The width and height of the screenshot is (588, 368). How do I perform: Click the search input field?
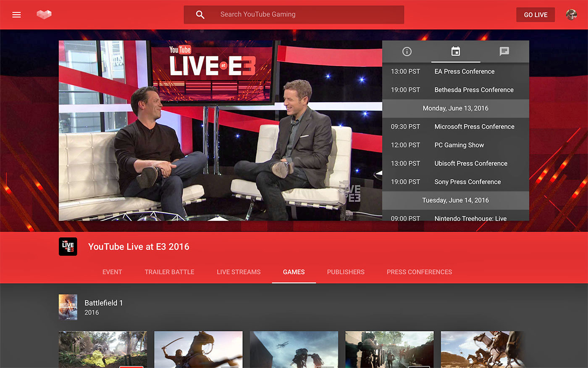[294, 14]
